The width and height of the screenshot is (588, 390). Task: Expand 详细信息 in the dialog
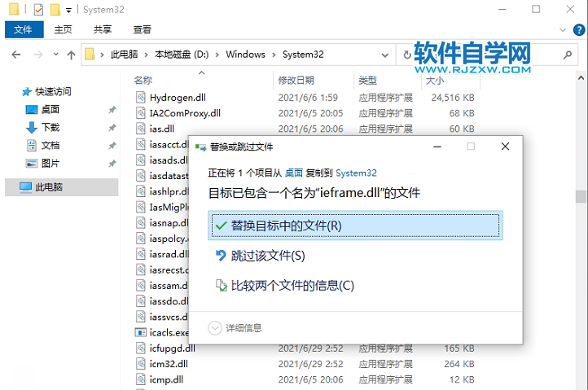pyautogui.click(x=235, y=328)
